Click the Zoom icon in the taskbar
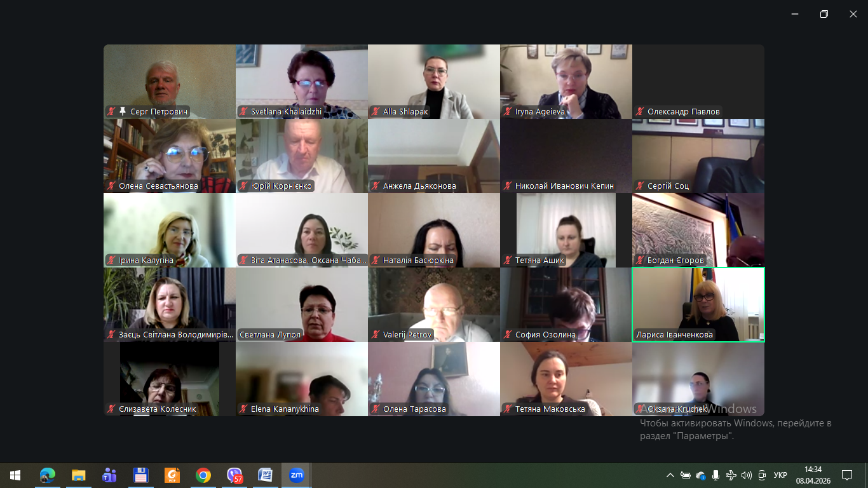 click(296, 475)
